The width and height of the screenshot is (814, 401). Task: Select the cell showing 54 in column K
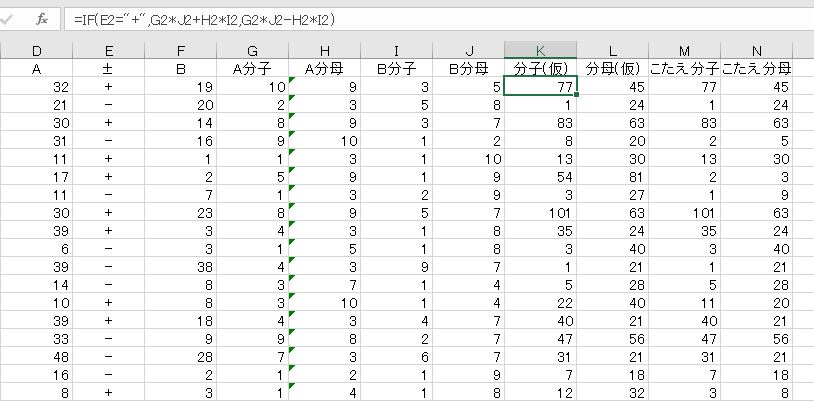540,177
